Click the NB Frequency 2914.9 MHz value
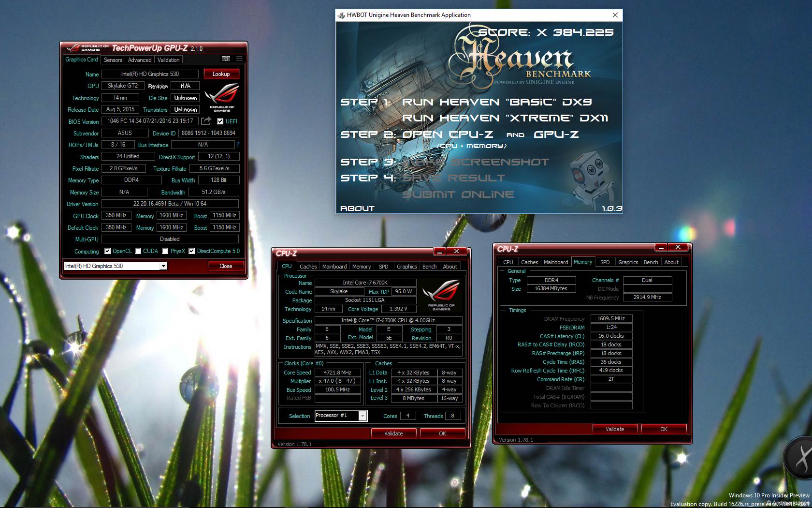 point(647,297)
